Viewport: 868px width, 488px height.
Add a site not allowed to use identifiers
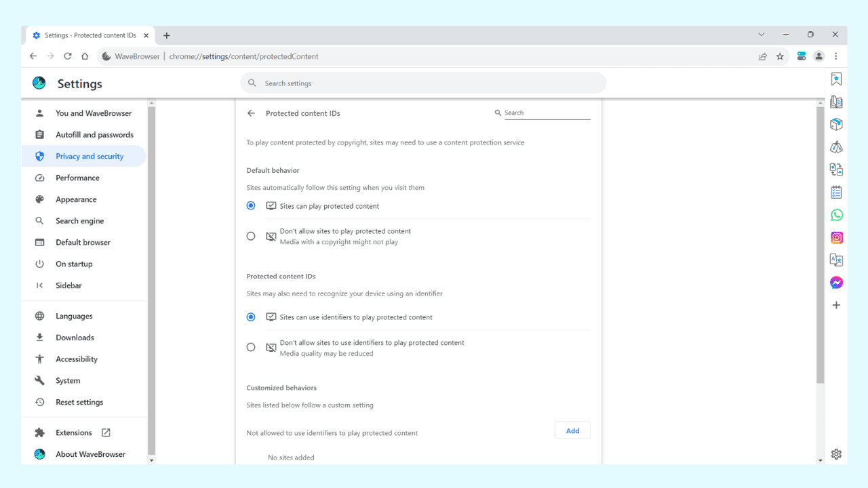[572, 430]
